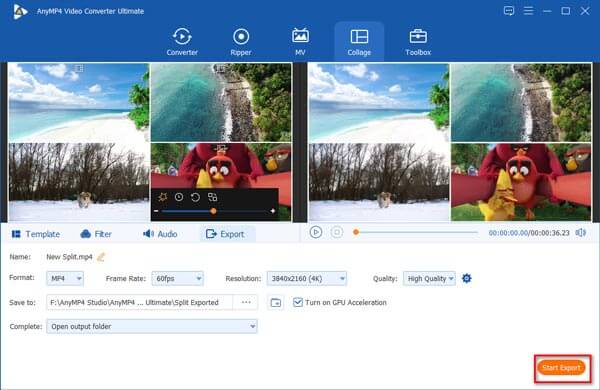The width and height of the screenshot is (600, 390).
Task: Open the Complete action dropdown
Action: 152,326
